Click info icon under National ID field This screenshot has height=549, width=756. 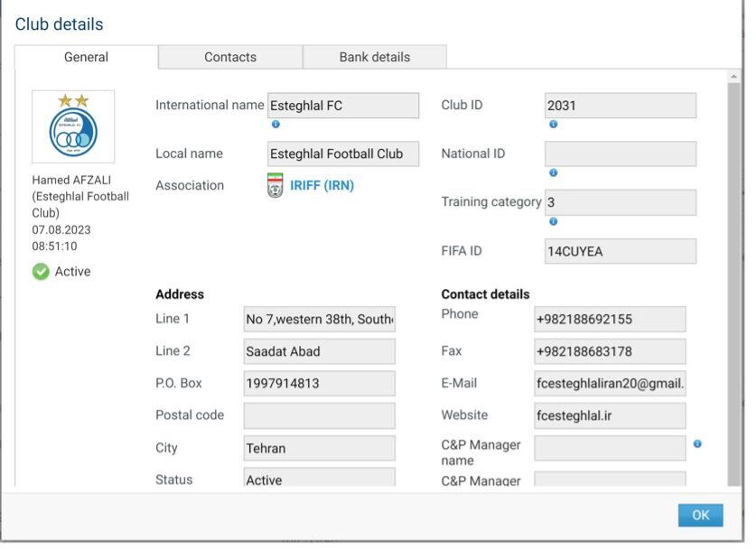553,172
